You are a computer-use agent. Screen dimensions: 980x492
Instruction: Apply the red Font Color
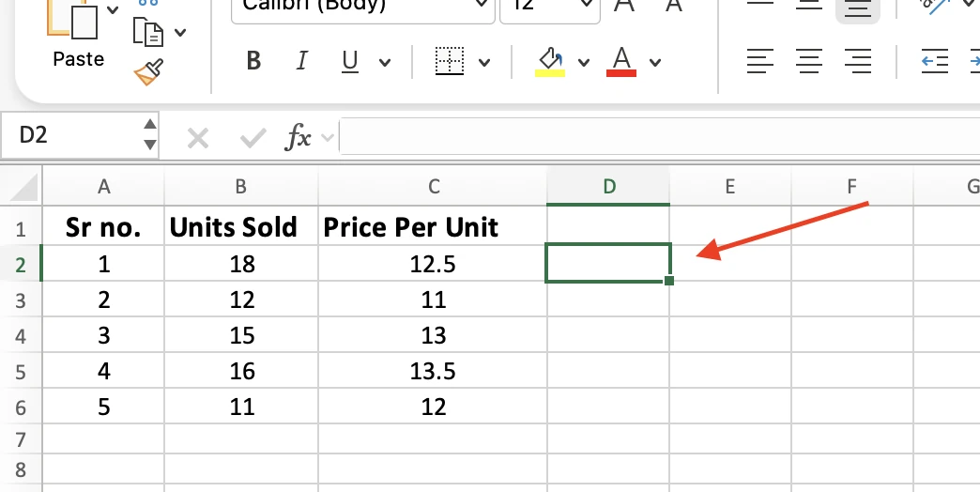click(x=621, y=62)
